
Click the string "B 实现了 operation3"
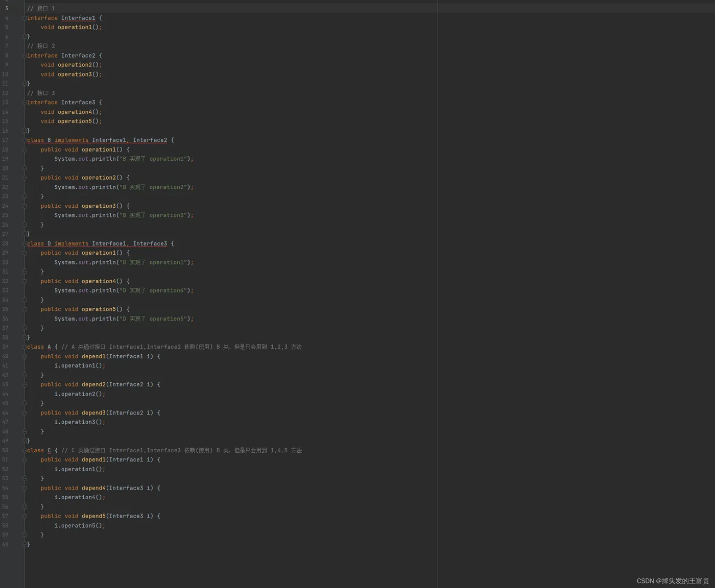155,215
